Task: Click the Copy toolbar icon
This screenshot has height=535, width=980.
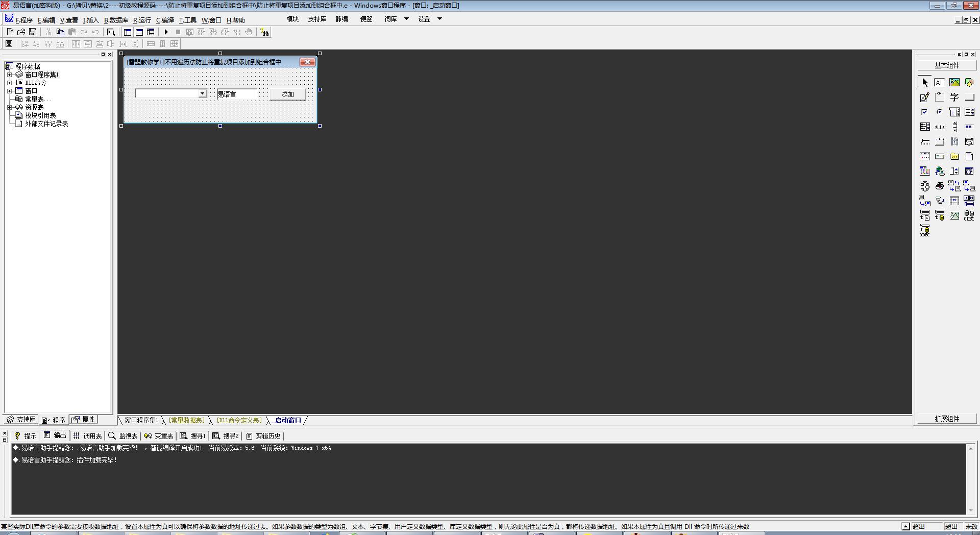Action: click(60, 32)
